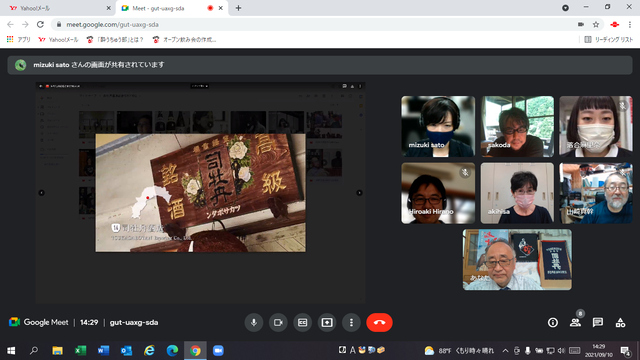This screenshot has height=360, width=640.
Task: Click the present now button
Action: point(327,322)
